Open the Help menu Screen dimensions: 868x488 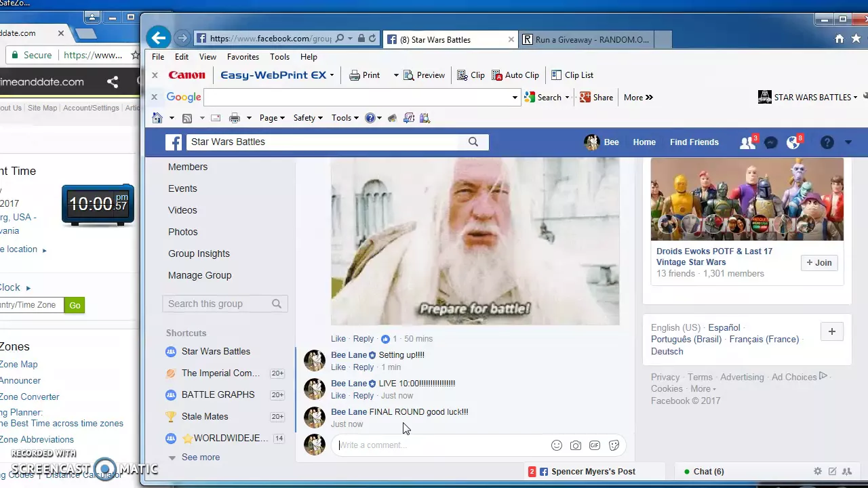[309, 57]
